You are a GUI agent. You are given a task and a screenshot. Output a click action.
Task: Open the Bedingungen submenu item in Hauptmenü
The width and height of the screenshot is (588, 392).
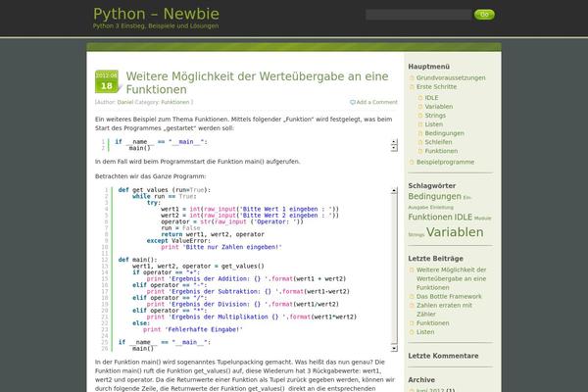(444, 133)
